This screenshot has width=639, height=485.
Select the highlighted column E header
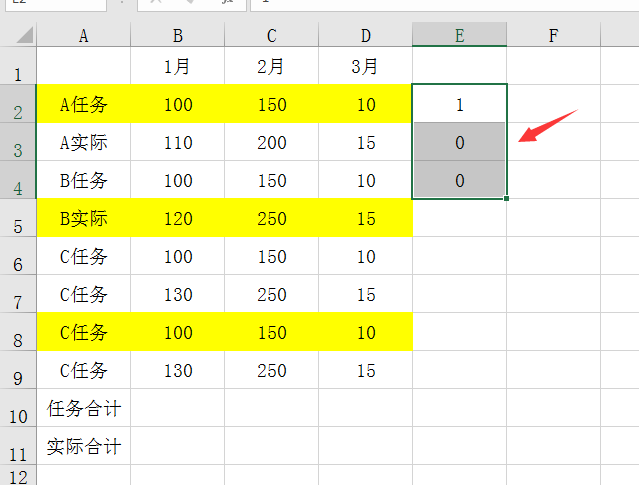pos(459,35)
